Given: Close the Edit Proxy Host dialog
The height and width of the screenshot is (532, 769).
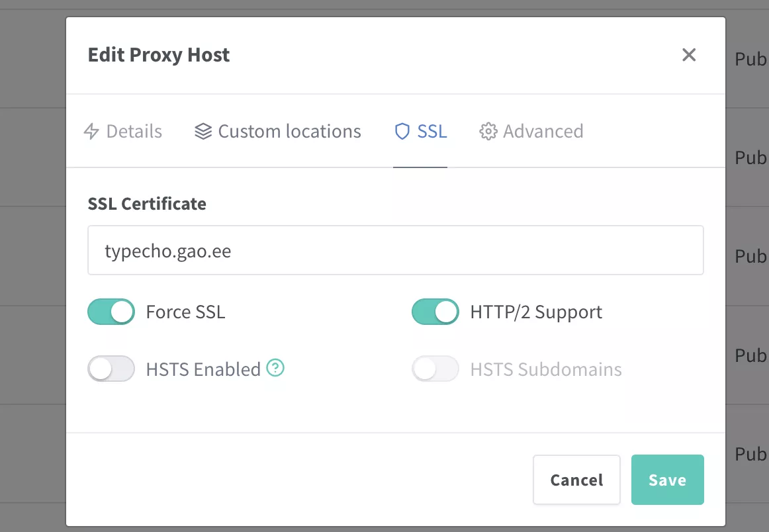Looking at the screenshot, I should [689, 55].
